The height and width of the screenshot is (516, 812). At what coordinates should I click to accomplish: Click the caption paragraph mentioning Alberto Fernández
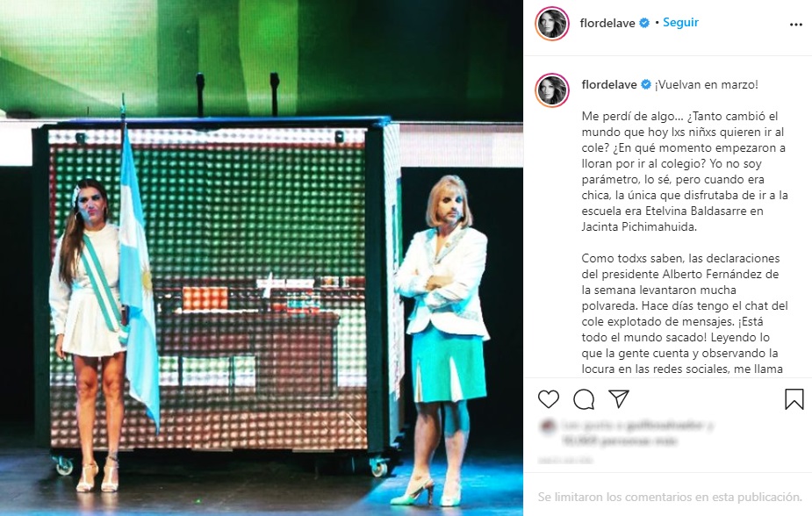tap(685, 313)
